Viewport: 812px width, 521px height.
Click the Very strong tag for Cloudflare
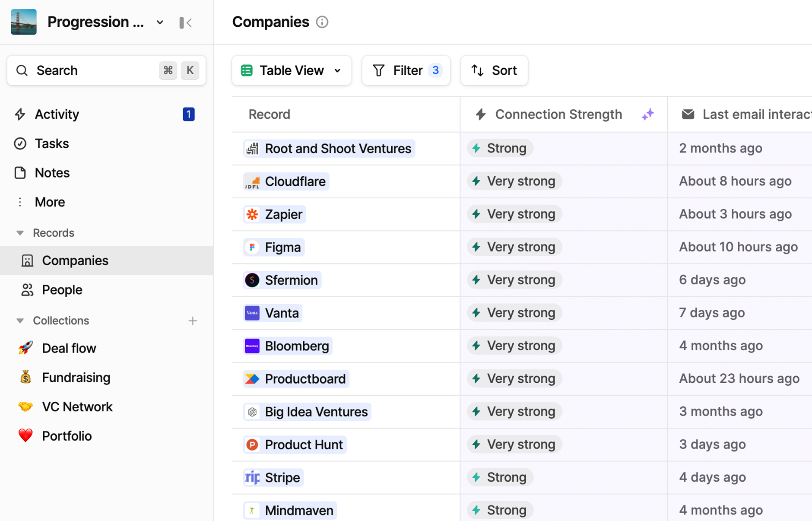(514, 181)
